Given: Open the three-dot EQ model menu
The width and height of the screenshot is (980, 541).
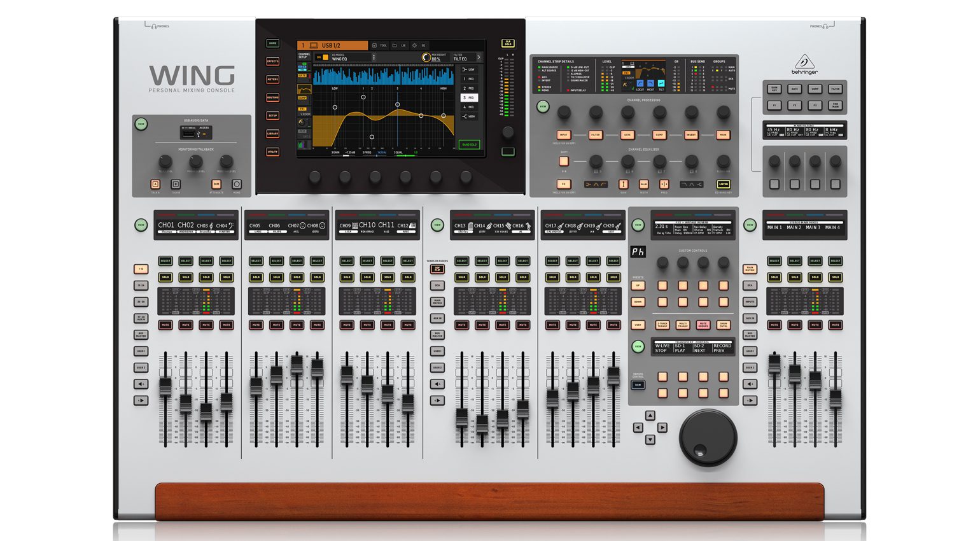Looking at the screenshot, I should click(374, 57).
